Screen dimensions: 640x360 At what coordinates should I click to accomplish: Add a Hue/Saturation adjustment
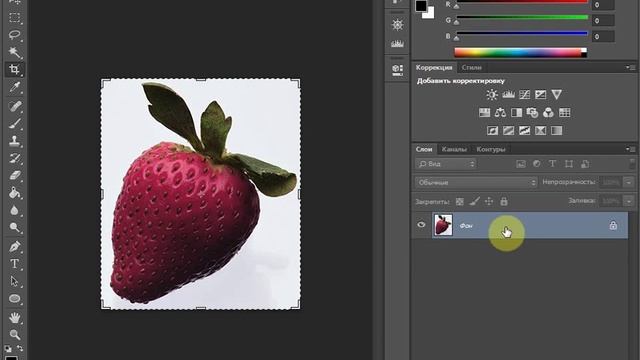point(484,113)
